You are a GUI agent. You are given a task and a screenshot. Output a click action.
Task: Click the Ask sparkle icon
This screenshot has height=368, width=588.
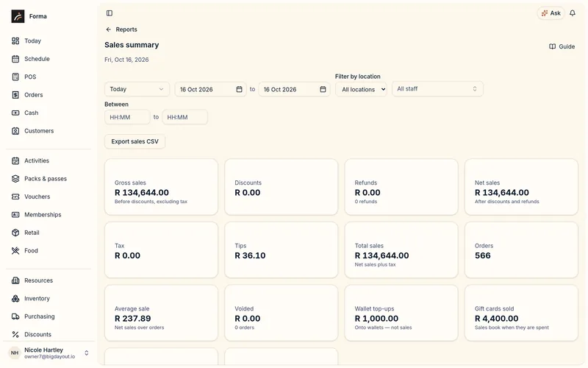coord(545,13)
